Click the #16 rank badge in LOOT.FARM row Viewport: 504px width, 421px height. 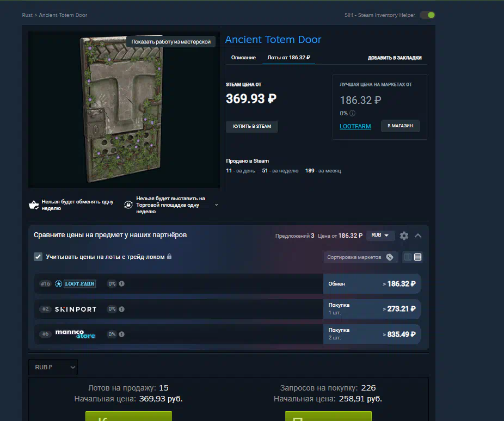[45, 283]
